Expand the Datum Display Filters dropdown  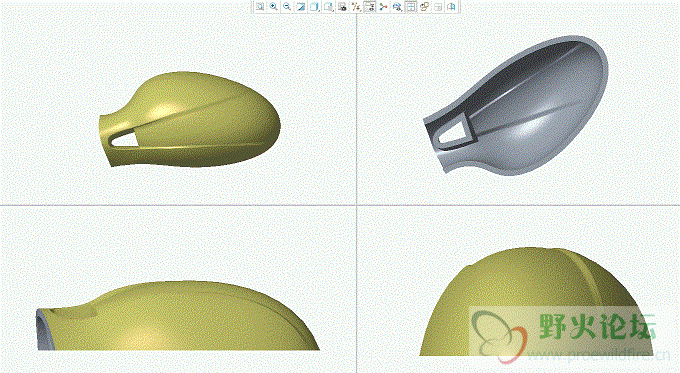356,7
